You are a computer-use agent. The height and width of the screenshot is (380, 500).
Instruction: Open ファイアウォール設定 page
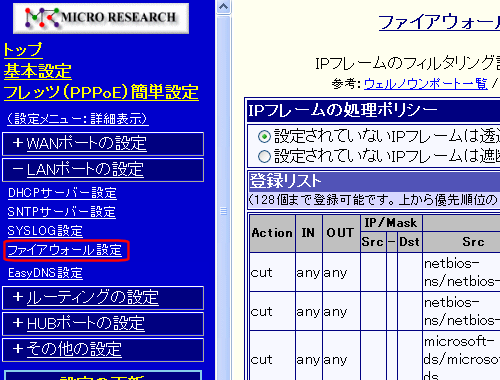pos(65,250)
